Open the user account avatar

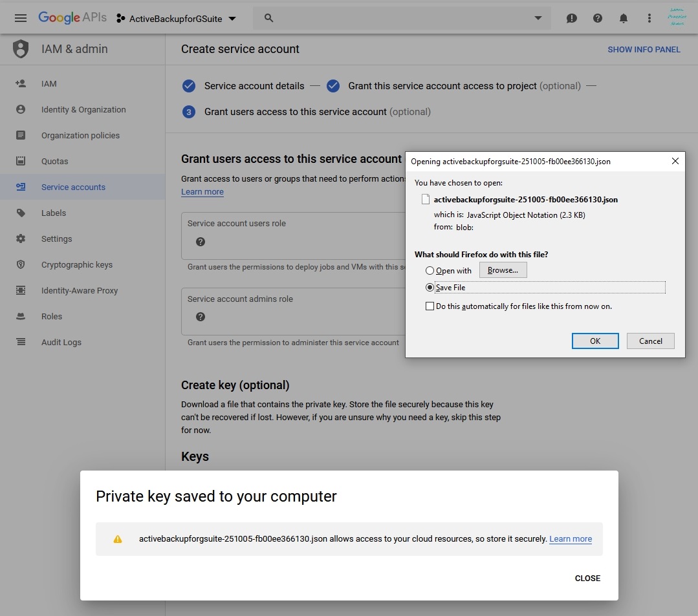pyautogui.click(x=677, y=17)
